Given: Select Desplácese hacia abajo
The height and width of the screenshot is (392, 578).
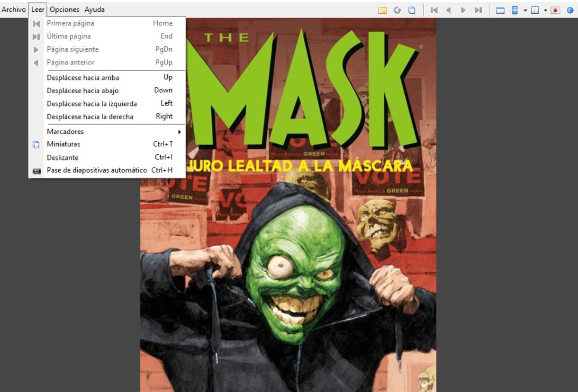Looking at the screenshot, I should [x=107, y=90].
